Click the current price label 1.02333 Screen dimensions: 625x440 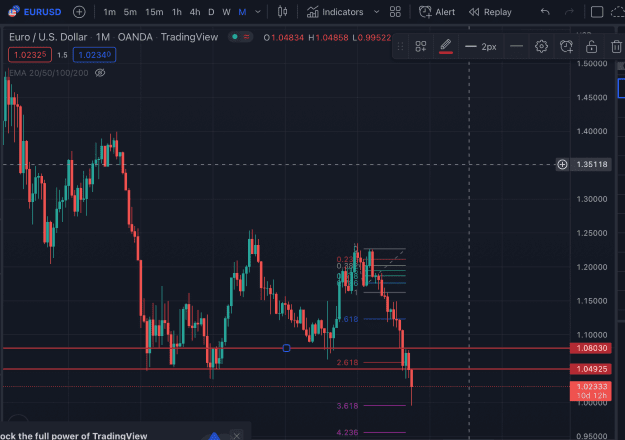pyautogui.click(x=591, y=391)
